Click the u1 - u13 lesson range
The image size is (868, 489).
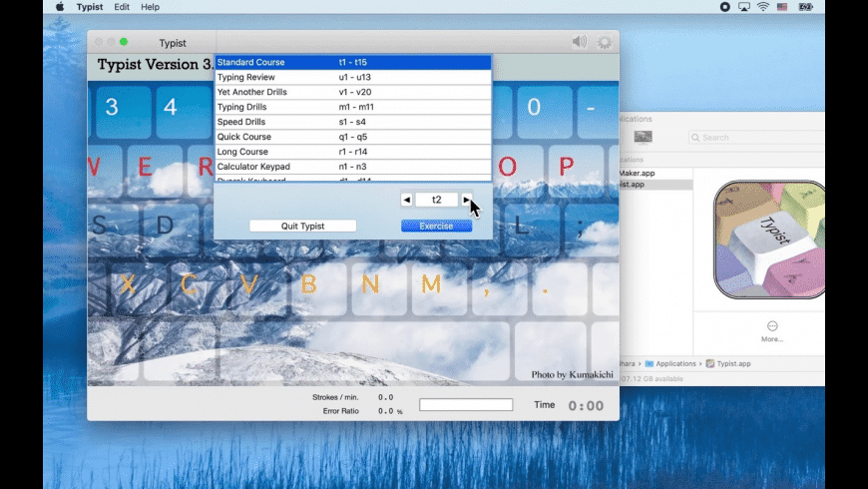[355, 77]
